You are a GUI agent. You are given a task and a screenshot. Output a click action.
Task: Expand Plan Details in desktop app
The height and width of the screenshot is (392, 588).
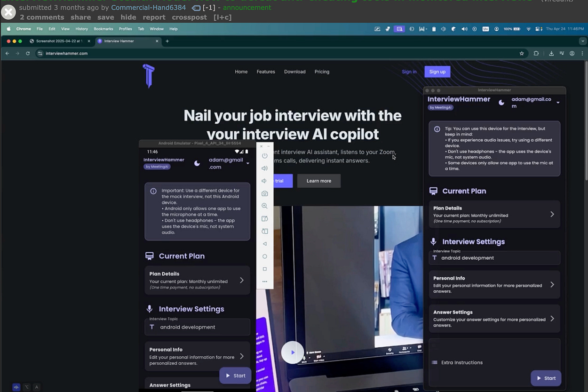point(494,214)
